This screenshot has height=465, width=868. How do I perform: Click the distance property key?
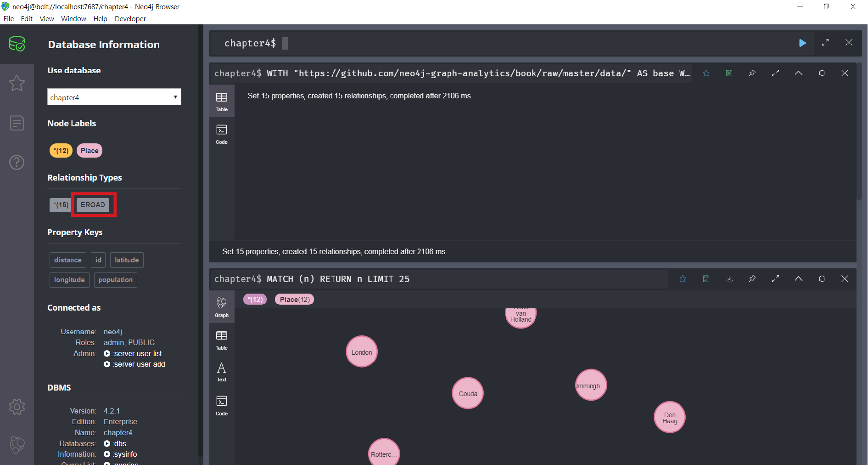(x=68, y=260)
